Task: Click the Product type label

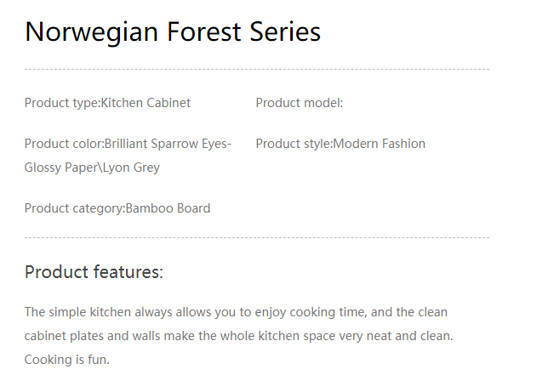Action: pyautogui.click(x=61, y=103)
